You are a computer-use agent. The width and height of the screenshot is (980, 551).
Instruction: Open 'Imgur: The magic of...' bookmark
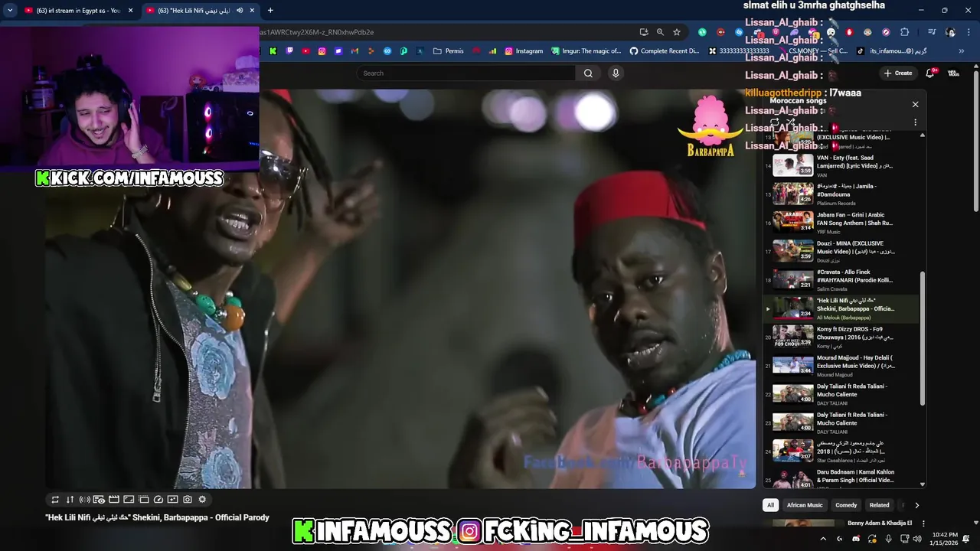click(x=586, y=51)
